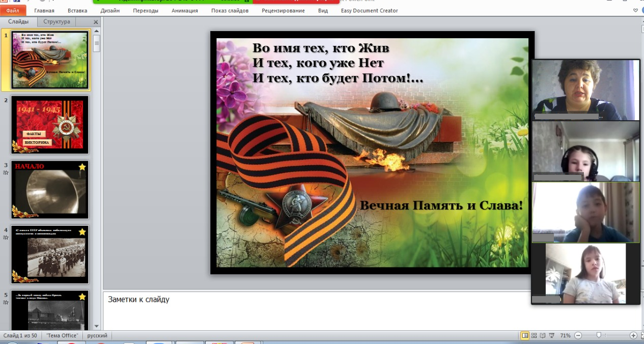Expand the collapsed ribbon
This screenshot has height=344, width=644.
point(635,10)
